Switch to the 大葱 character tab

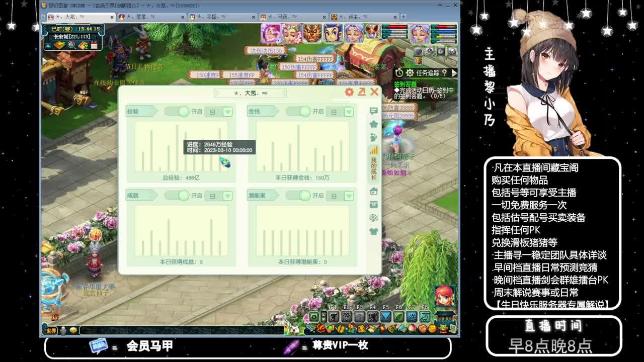pos(80,17)
